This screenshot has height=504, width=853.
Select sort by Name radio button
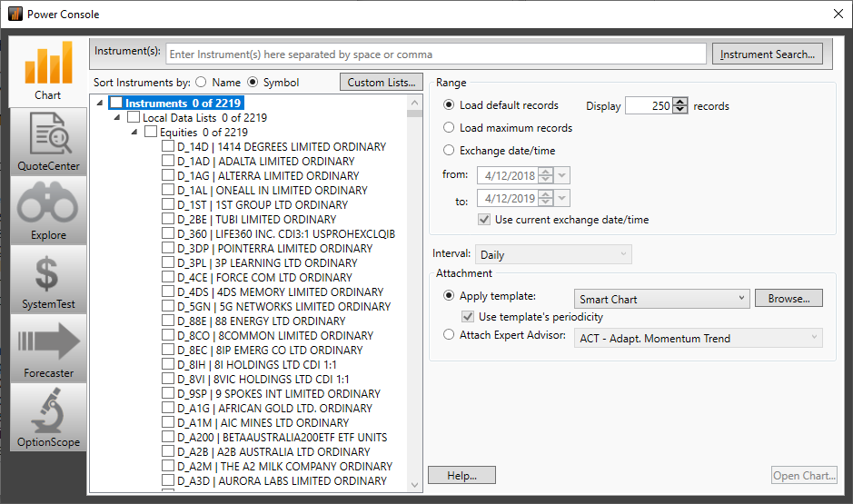202,82
